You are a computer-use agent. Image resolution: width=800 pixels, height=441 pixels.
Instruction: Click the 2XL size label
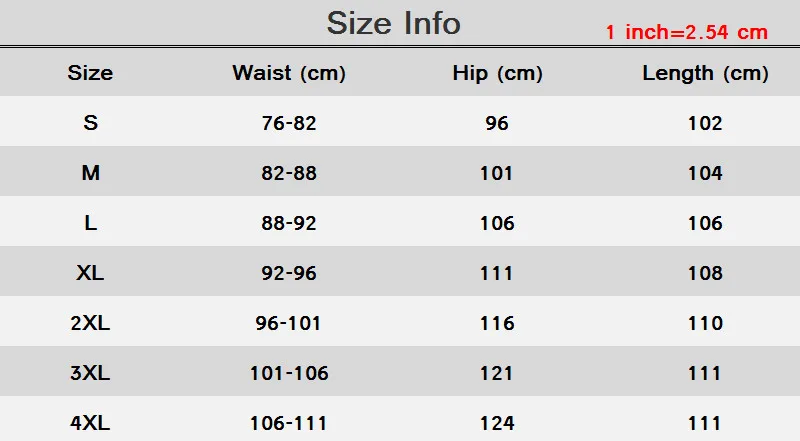coord(90,323)
